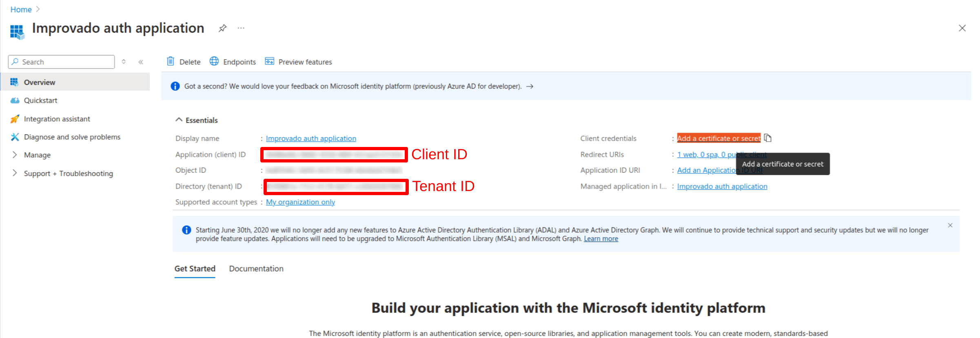Follow the feedback banner arrow
Image resolution: width=980 pixels, height=338 pixels.
(530, 86)
